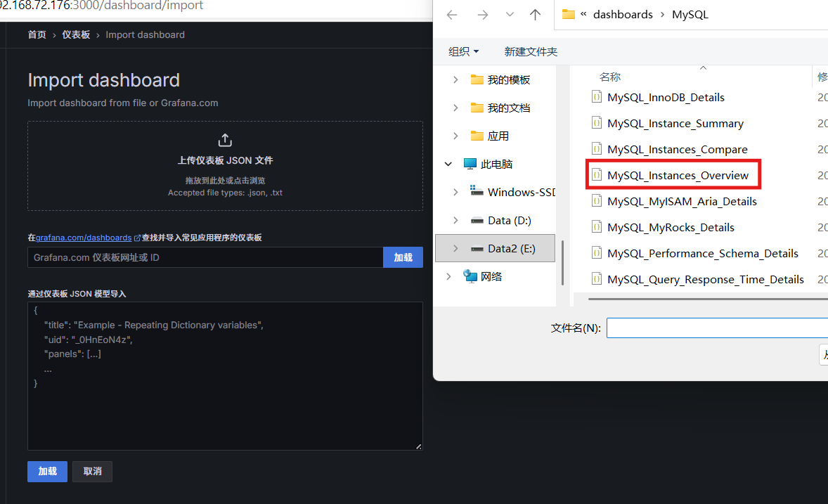Click bottom 加载 button under JSON textarea
The height and width of the screenshot is (504, 828).
click(x=48, y=471)
